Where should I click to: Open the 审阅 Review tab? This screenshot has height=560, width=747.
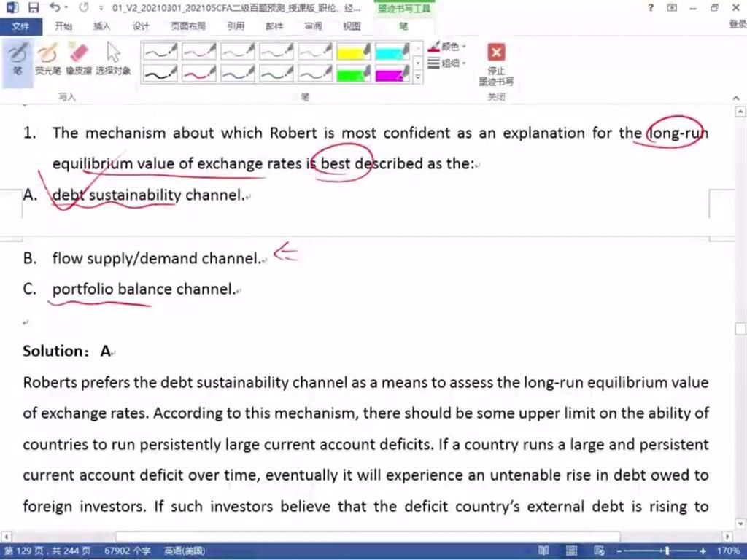coord(313,26)
